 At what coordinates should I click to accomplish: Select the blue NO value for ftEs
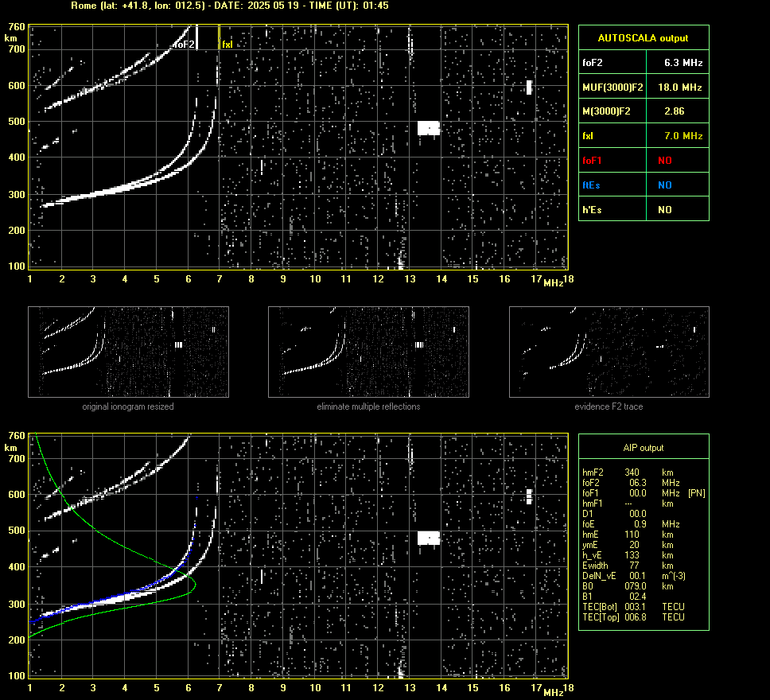[x=665, y=185]
